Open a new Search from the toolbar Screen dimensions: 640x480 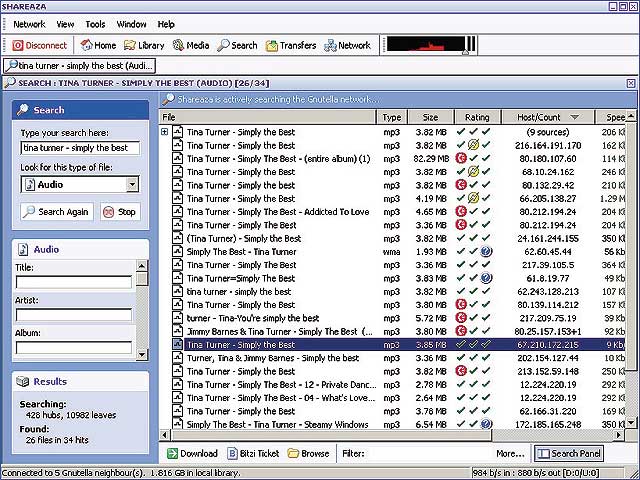point(237,45)
